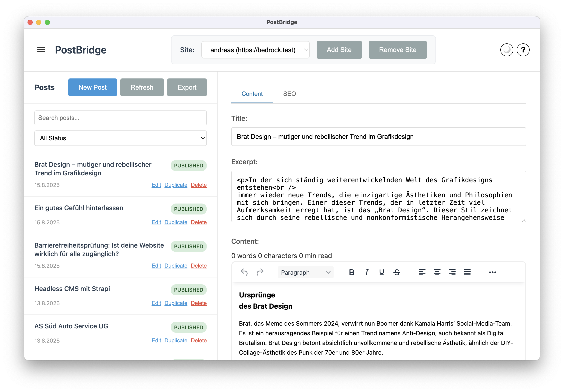Click the New Post button
This screenshot has width=564, height=392.
click(92, 87)
